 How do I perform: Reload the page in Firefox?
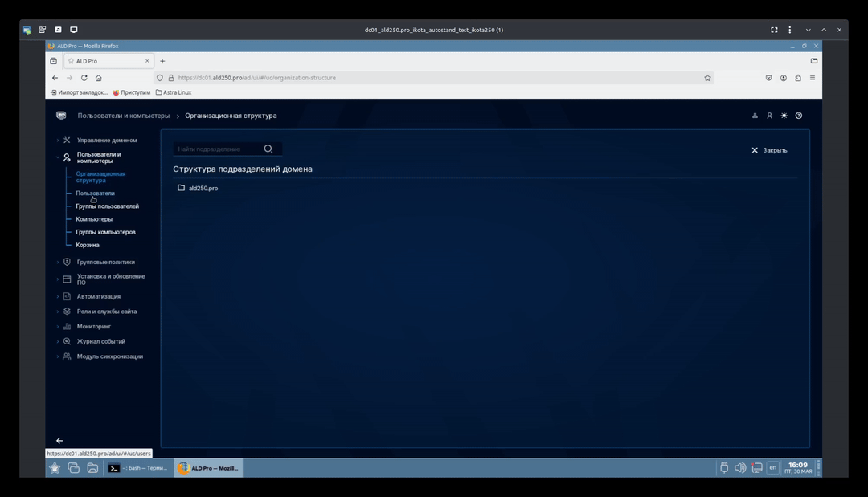[84, 78]
